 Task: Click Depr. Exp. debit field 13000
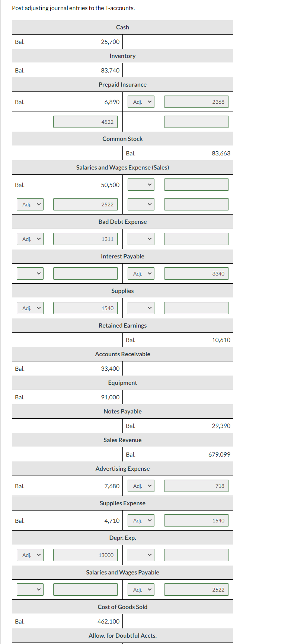coord(85,555)
